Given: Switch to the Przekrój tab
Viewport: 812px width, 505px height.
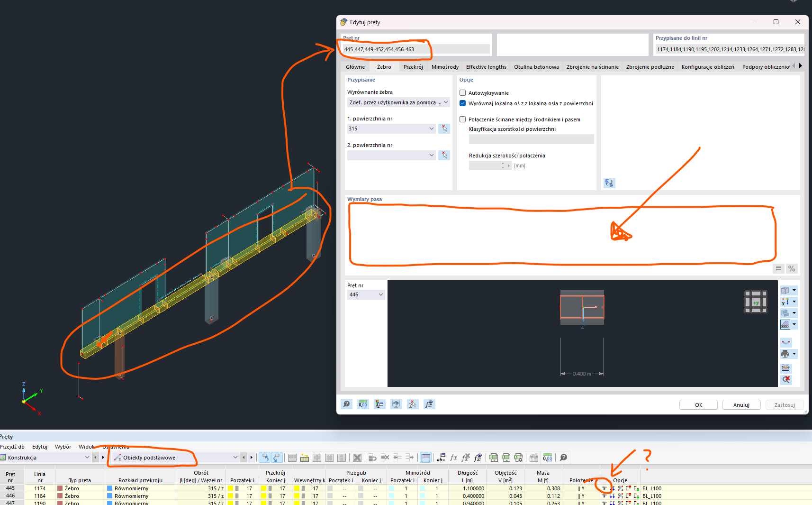Looking at the screenshot, I should coord(413,67).
